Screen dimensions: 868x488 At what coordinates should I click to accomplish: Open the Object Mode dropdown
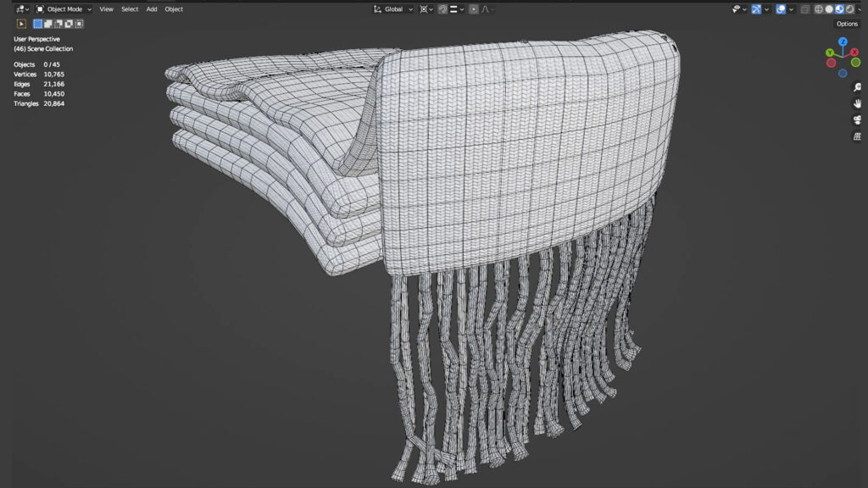click(x=64, y=9)
